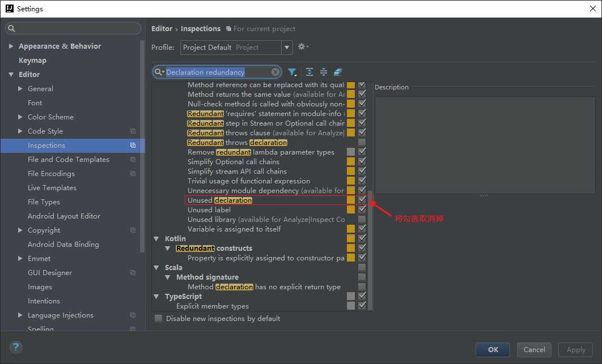The height and width of the screenshot is (364, 602).
Task: Click the project icon beside Copyright
Action: [x=133, y=230]
